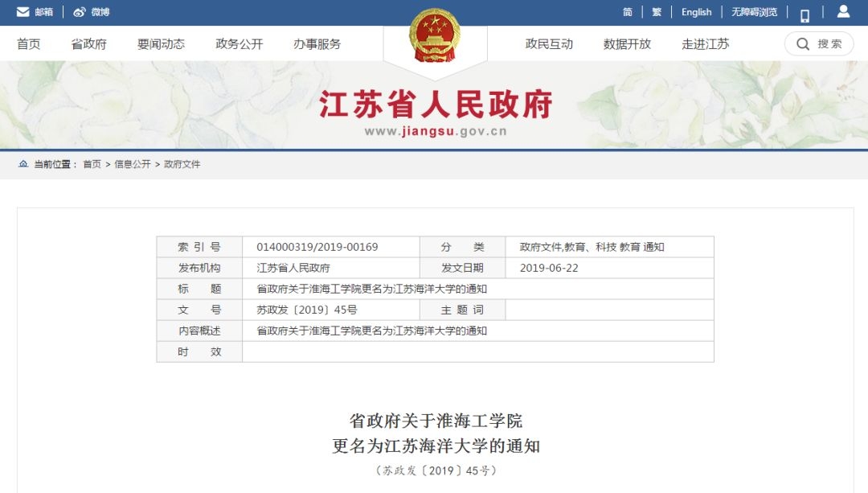Click the 首页 breadcrumb link

point(92,164)
